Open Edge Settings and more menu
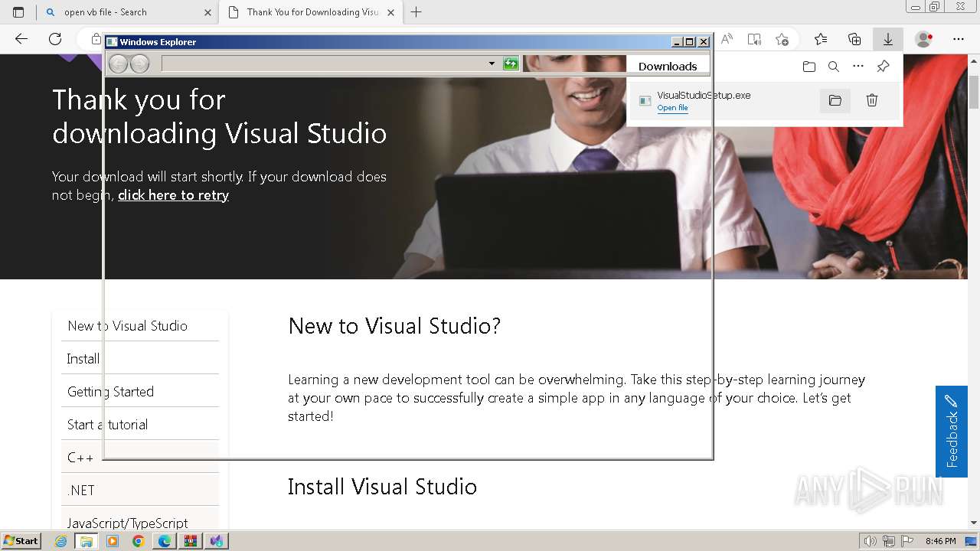The image size is (980, 551). (959, 39)
